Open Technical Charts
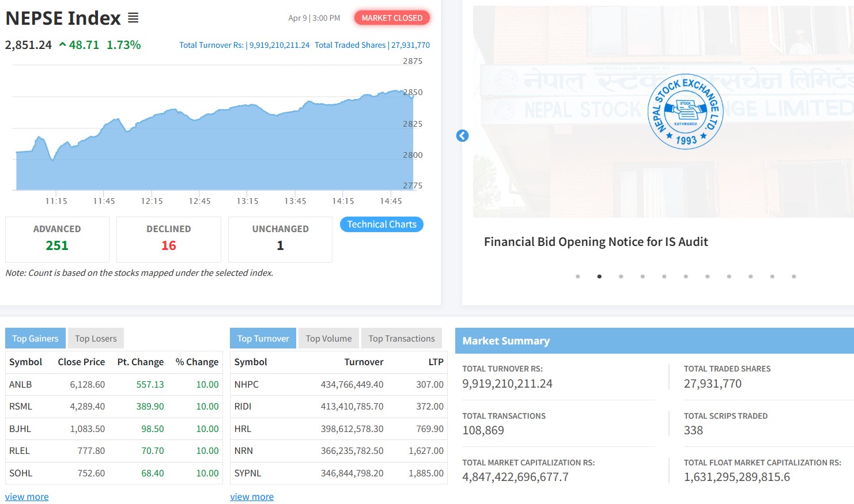The image size is (854, 504). click(x=381, y=225)
